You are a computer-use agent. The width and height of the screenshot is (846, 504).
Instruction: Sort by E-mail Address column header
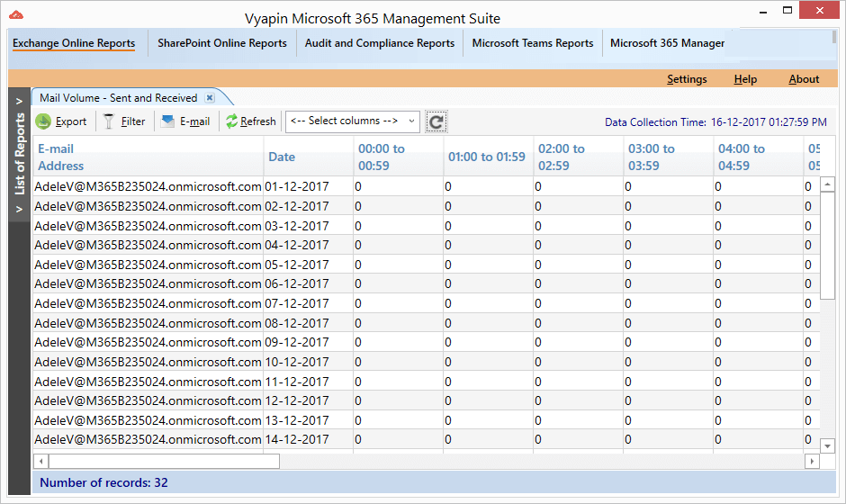click(x=148, y=157)
